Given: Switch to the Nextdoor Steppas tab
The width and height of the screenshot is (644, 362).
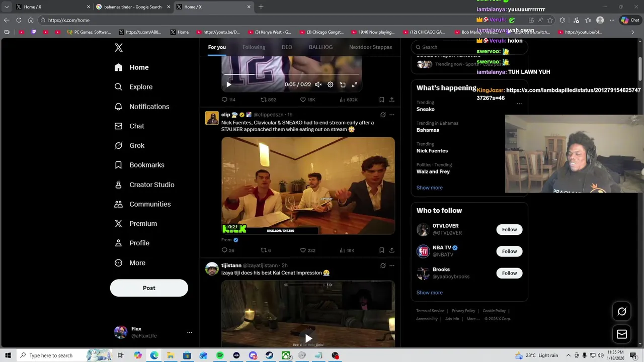Looking at the screenshot, I should pyautogui.click(x=370, y=47).
